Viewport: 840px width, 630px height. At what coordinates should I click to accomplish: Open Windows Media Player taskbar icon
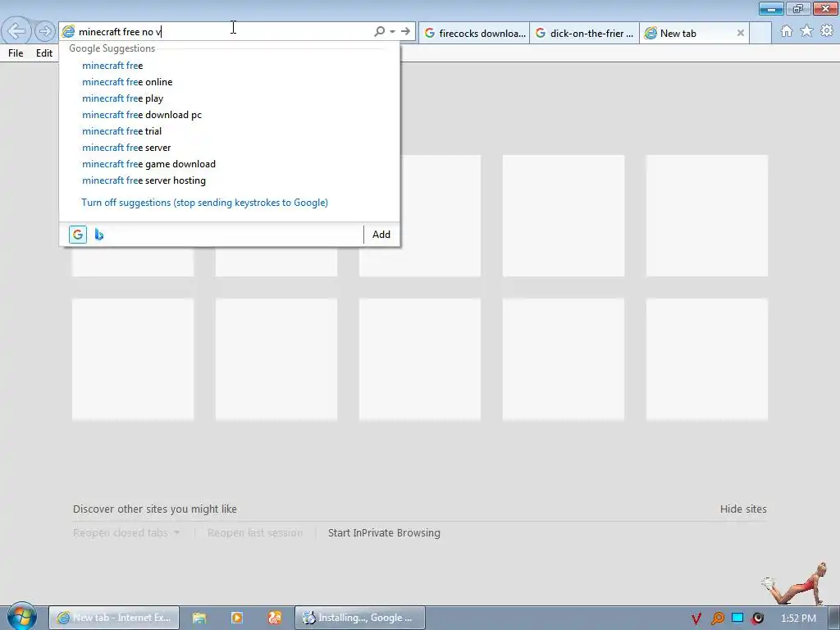click(237, 618)
